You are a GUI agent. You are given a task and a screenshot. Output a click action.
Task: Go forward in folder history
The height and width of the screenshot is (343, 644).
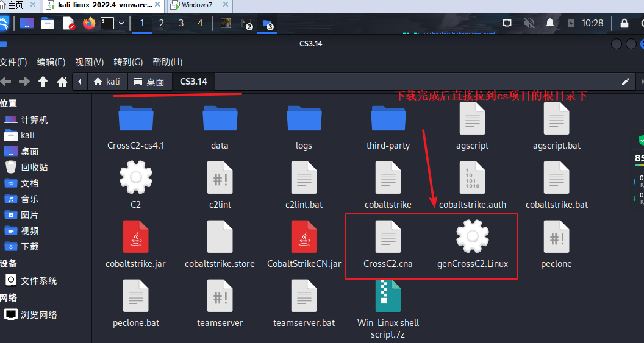pyautogui.click(x=24, y=82)
